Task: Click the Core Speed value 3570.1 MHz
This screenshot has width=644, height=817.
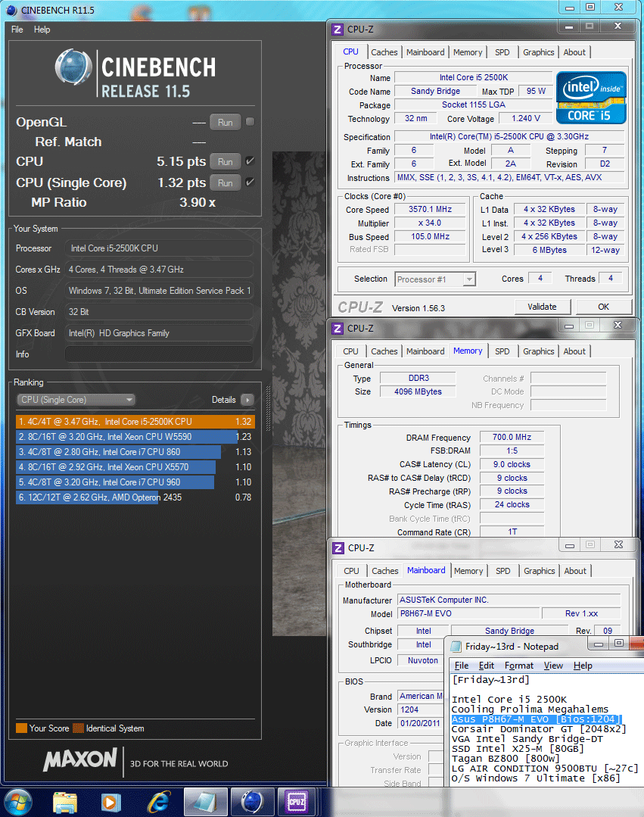Action: coord(430,209)
